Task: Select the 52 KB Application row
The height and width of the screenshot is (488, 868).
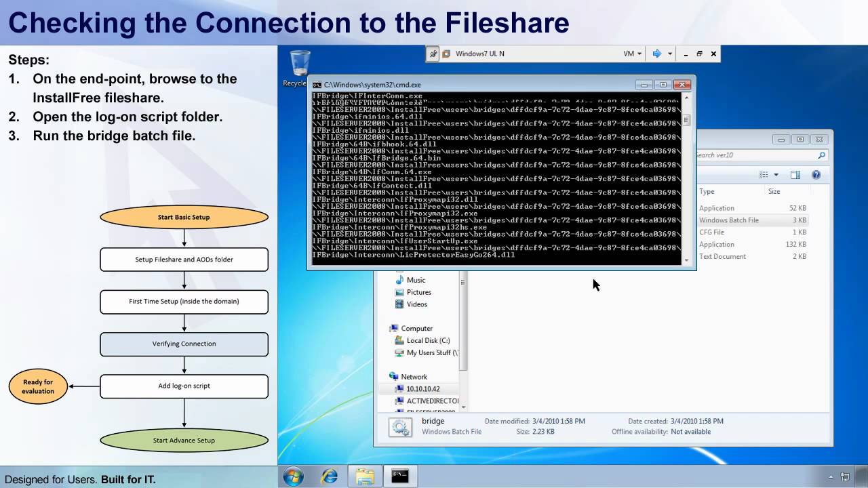Action: click(x=753, y=208)
